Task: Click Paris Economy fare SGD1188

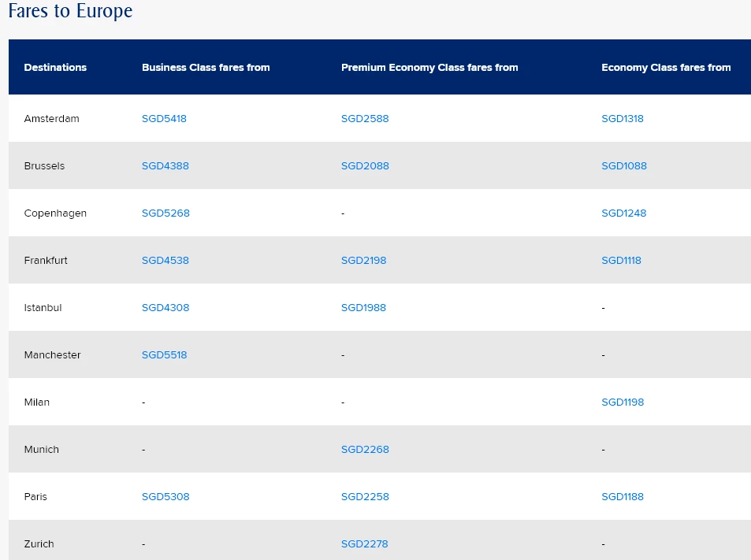Action: [x=623, y=497]
